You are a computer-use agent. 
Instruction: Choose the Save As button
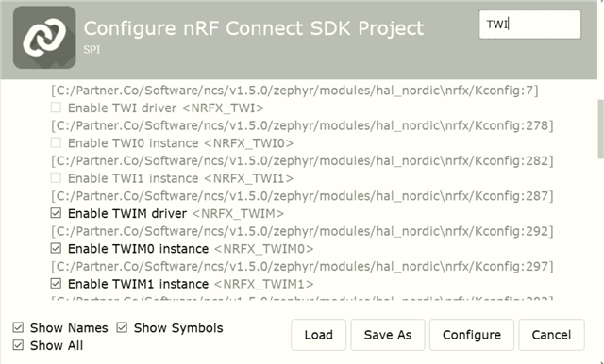coord(388,335)
